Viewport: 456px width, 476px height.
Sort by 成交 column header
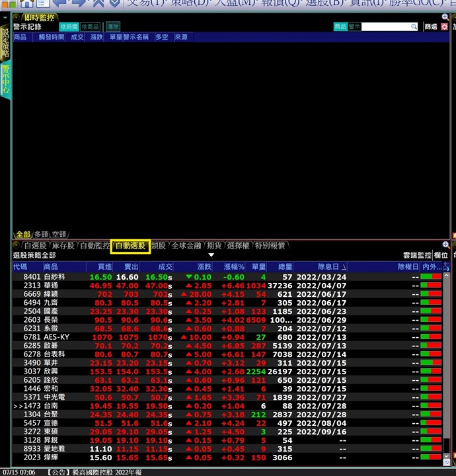coord(157,267)
